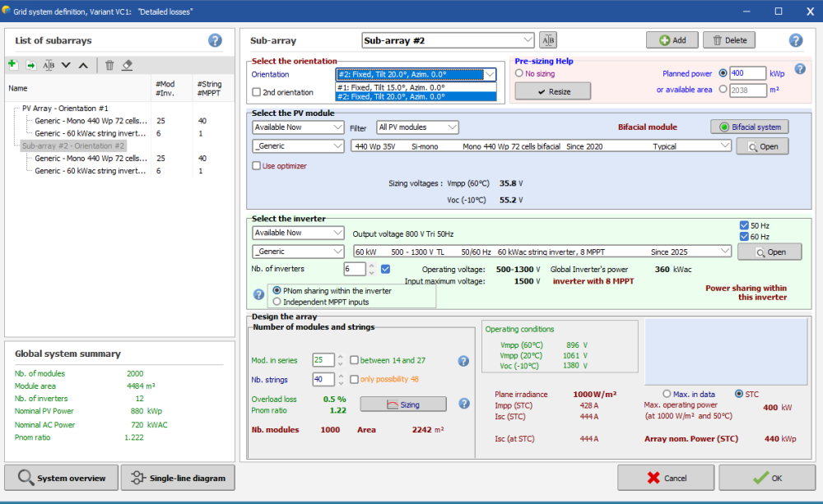Click the trash icon in subarray toolbar
This screenshot has height=504, width=823.
[x=109, y=65]
